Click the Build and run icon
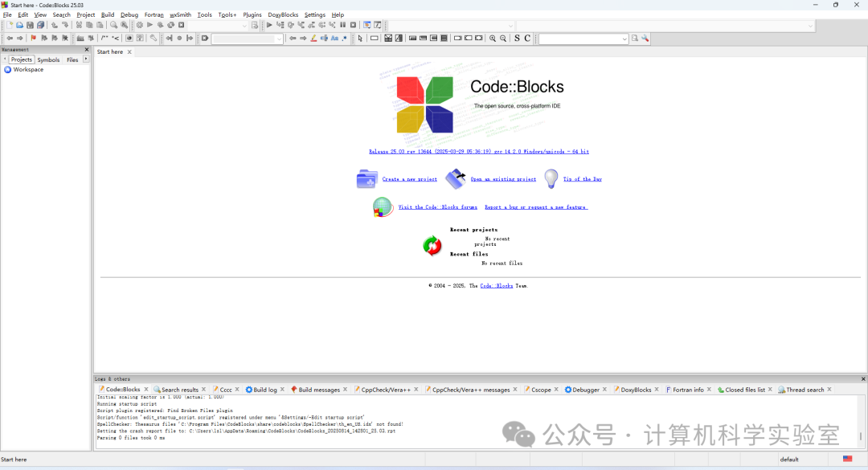The width and height of the screenshot is (868, 470). pyautogui.click(x=160, y=26)
